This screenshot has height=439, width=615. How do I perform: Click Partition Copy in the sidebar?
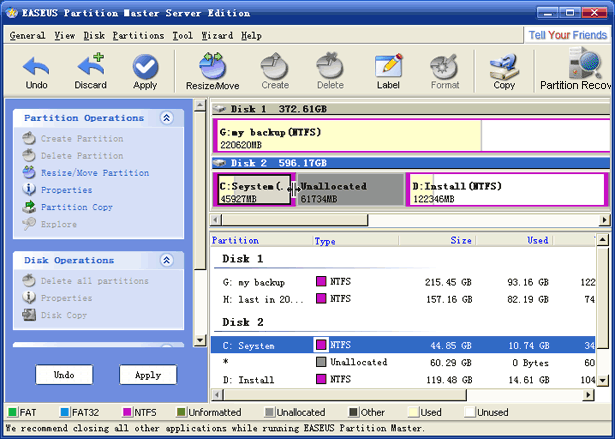tap(76, 207)
